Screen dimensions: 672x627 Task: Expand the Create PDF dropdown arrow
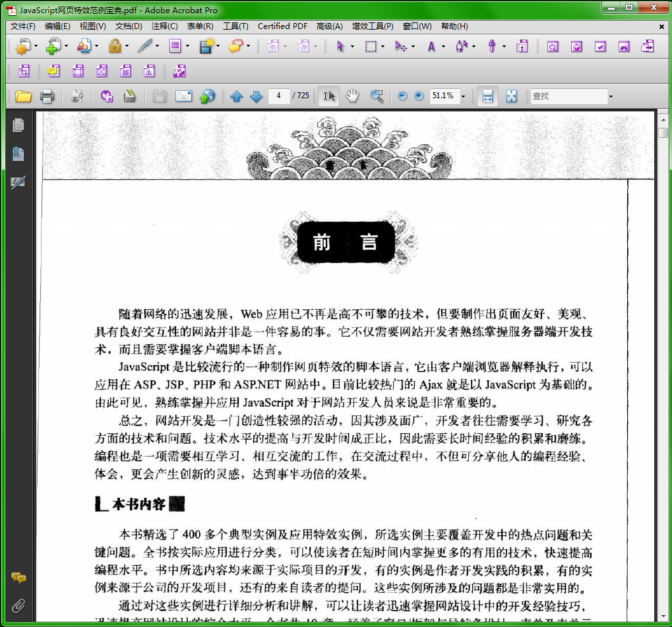[36, 46]
